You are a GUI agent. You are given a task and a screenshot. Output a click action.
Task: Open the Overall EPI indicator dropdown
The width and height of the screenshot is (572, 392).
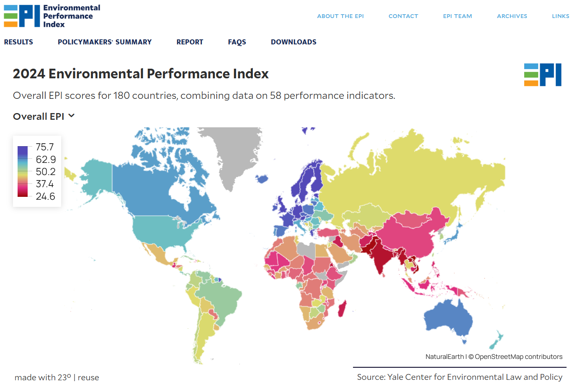pyautogui.click(x=39, y=116)
